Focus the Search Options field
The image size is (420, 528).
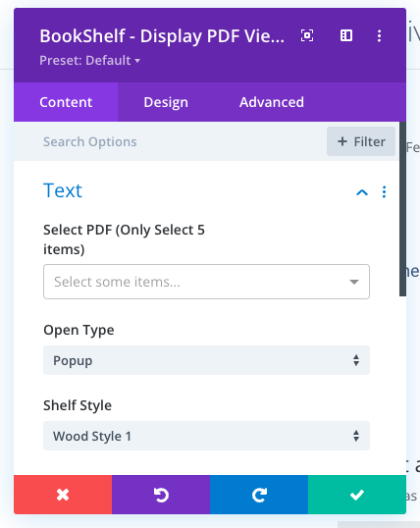(169, 141)
